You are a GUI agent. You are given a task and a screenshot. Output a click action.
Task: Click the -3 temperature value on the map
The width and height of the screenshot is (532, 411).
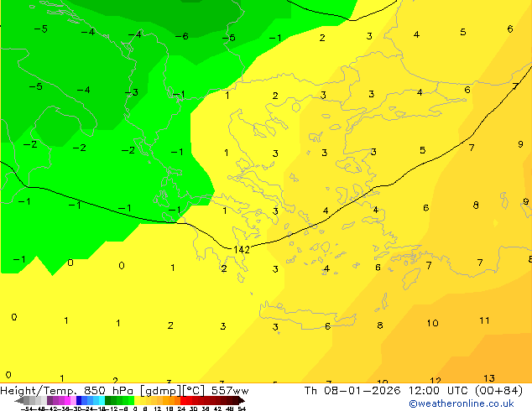coord(131,92)
